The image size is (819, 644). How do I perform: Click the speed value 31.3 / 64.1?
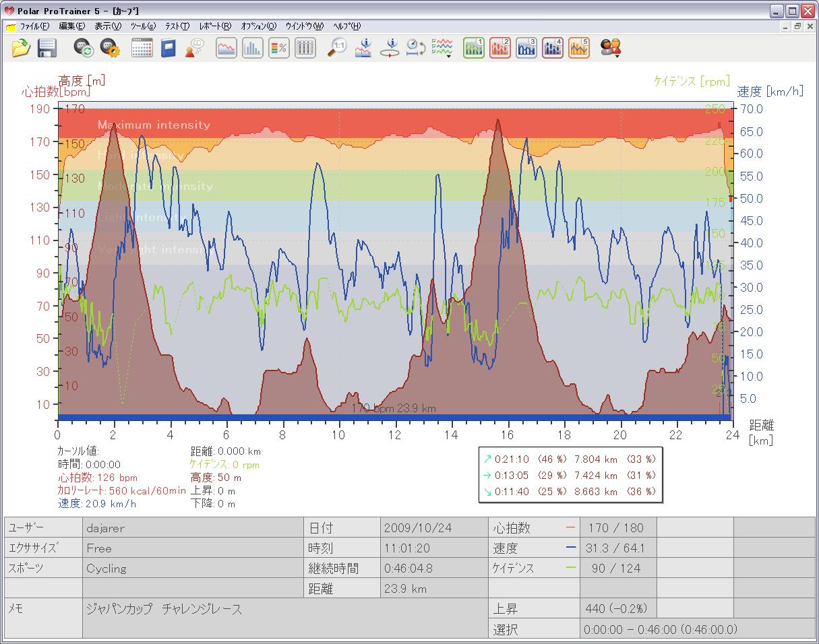[x=617, y=548]
